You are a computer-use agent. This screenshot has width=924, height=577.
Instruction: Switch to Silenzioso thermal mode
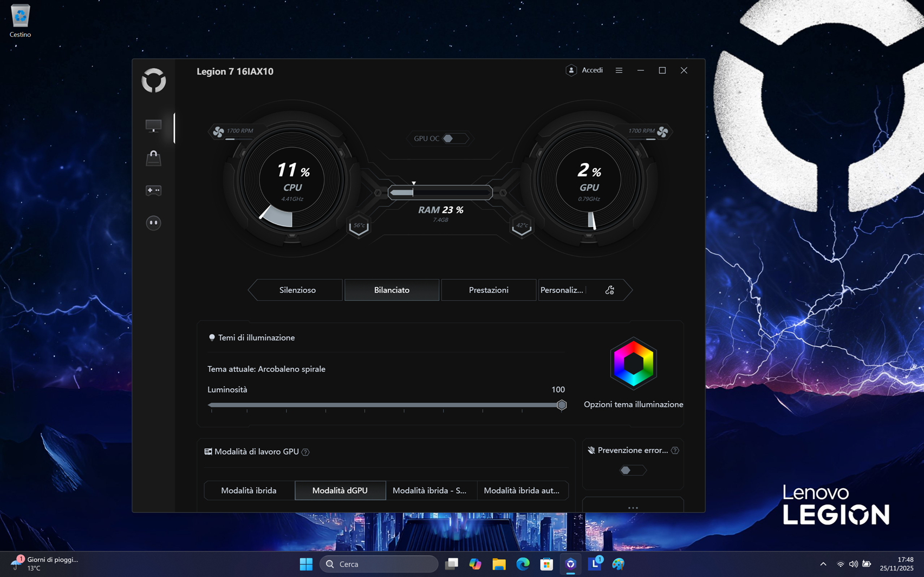297,290
